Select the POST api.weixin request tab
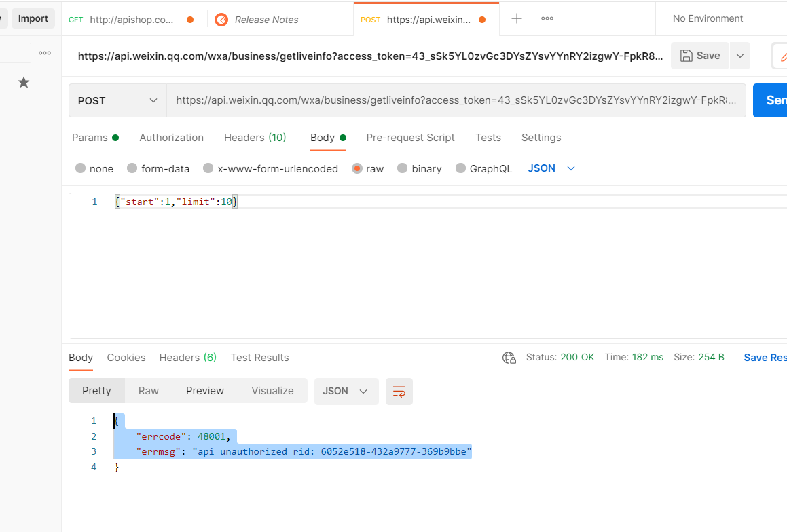Image resolution: width=787 pixels, height=532 pixels. (426, 20)
